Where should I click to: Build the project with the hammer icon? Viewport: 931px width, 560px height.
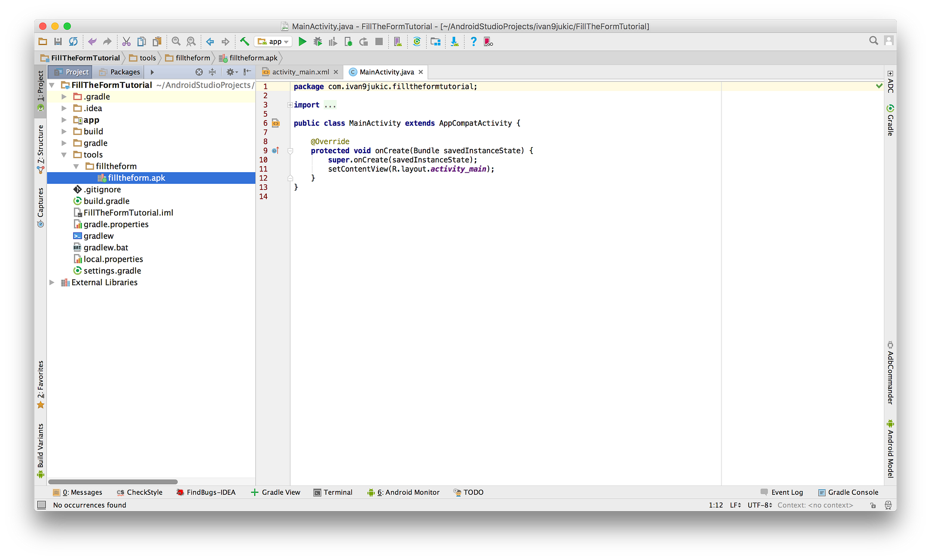(245, 41)
